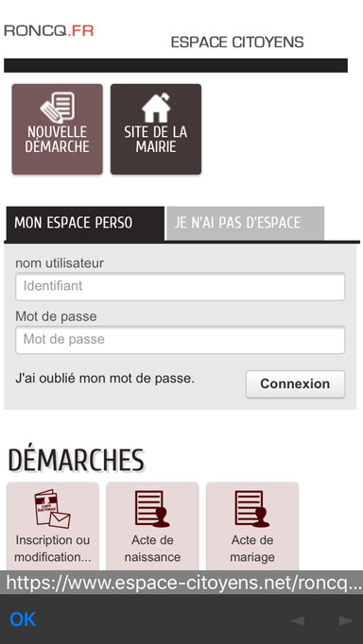Select the electoral card inscription icon
The height and width of the screenshot is (644, 363).
(x=53, y=509)
